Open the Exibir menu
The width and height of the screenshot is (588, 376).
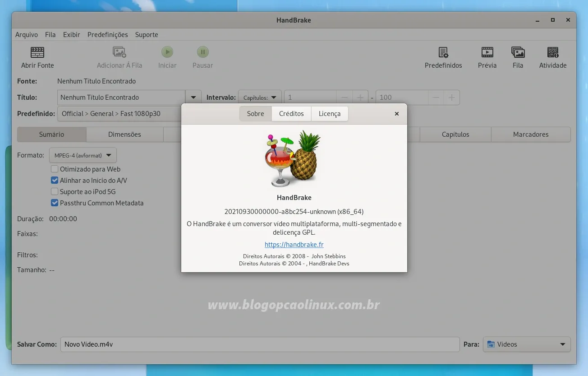(x=72, y=35)
